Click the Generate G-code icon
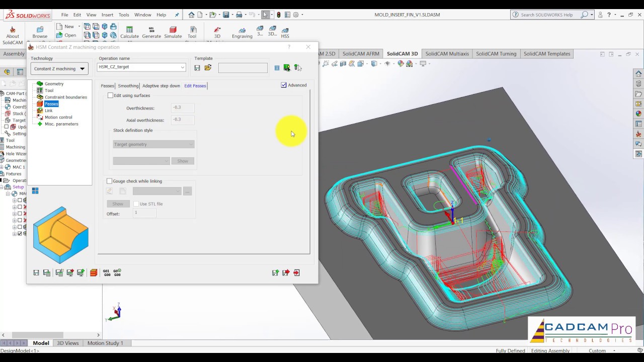This screenshot has height=362, width=644. tap(151, 32)
